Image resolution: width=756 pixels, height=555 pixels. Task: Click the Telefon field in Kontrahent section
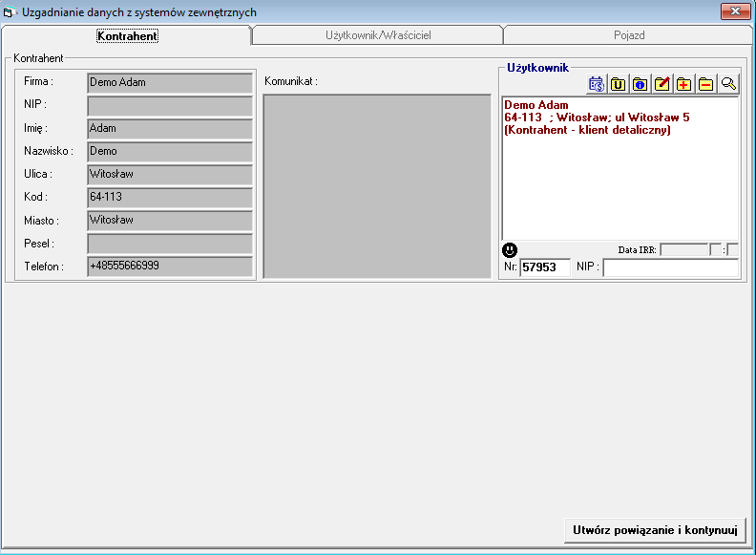point(169,266)
